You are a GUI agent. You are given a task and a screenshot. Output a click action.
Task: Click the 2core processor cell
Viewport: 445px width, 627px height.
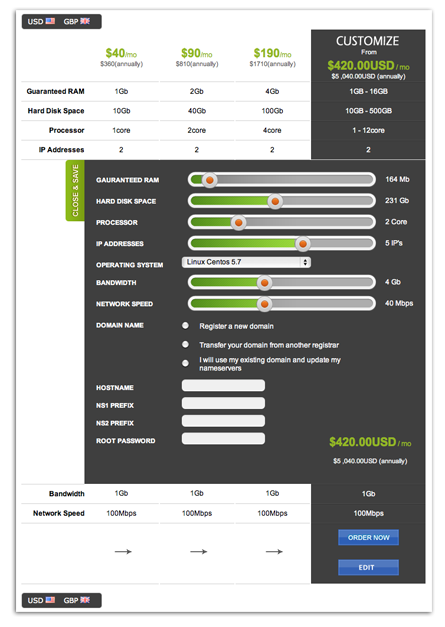(x=197, y=130)
